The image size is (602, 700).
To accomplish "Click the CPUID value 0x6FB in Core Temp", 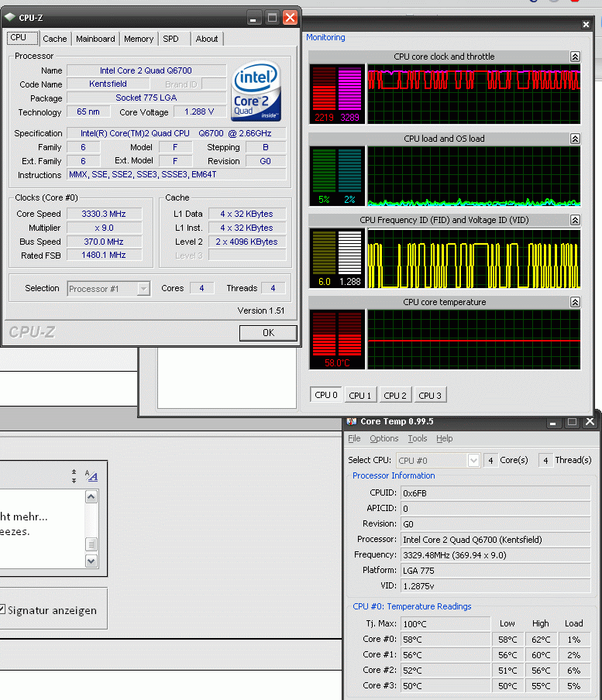I will 496,493.
